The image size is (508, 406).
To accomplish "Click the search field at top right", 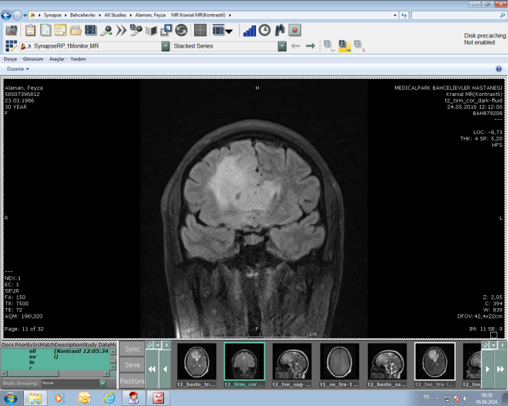I will click(x=459, y=15).
